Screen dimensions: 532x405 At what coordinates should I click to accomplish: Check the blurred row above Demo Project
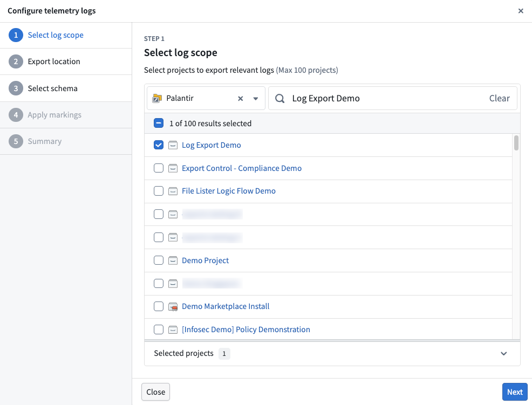159,237
